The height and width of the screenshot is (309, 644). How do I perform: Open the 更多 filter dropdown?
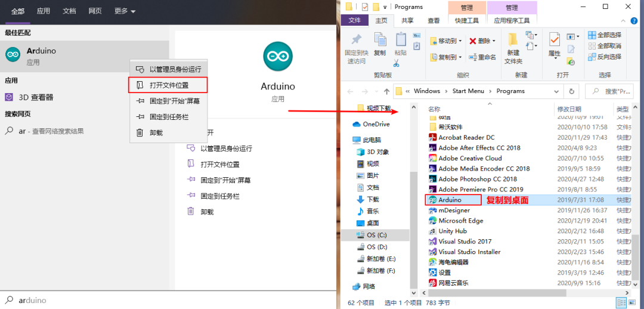click(125, 11)
